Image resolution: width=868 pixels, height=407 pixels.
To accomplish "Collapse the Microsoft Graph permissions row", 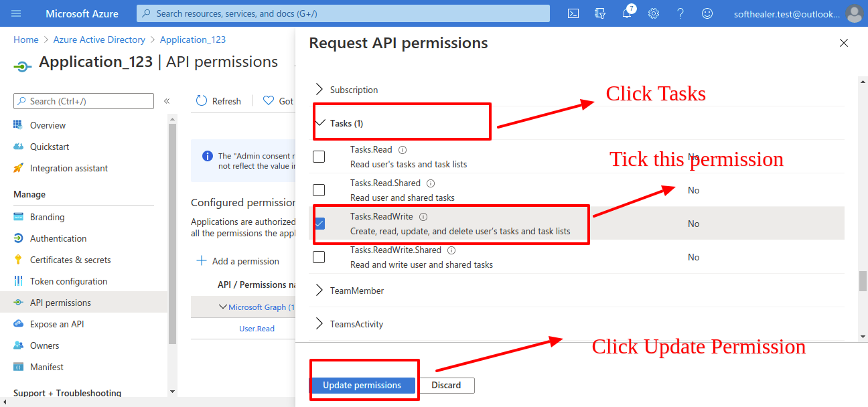I will pyautogui.click(x=223, y=307).
